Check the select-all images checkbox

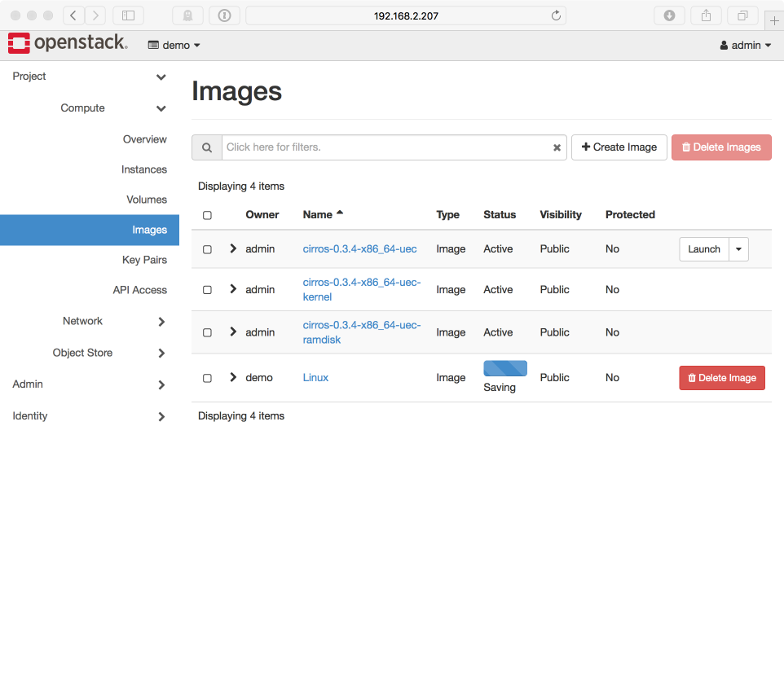[207, 215]
